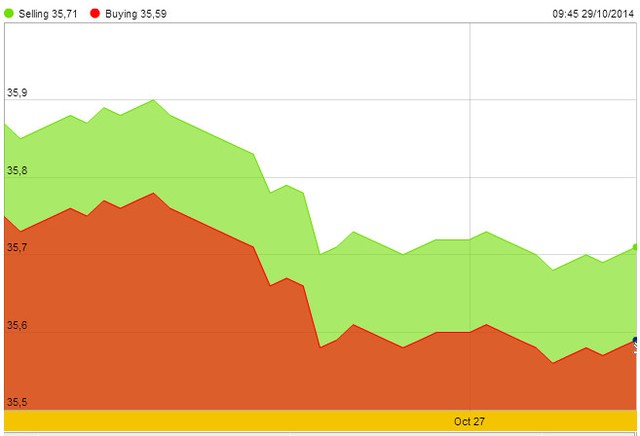Screen dimensions: 640x436
Task: Click the highest peak of the selling line
Action: pyautogui.click(x=152, y=100)
